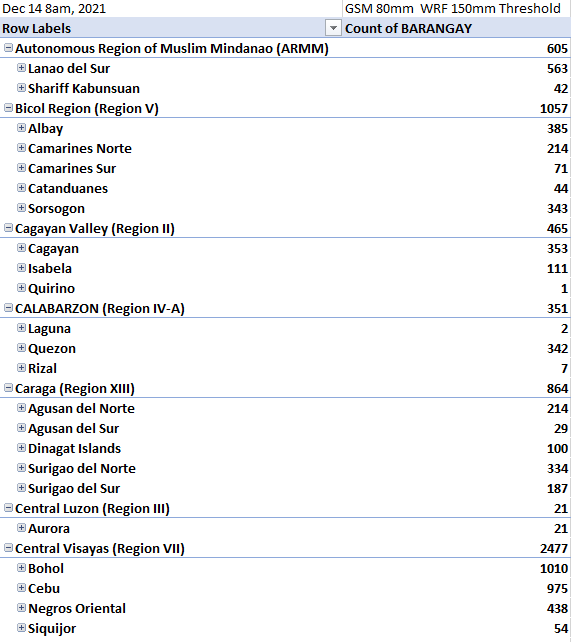Expand the Dinagat Islands row
571x642 pixels.
21,448
